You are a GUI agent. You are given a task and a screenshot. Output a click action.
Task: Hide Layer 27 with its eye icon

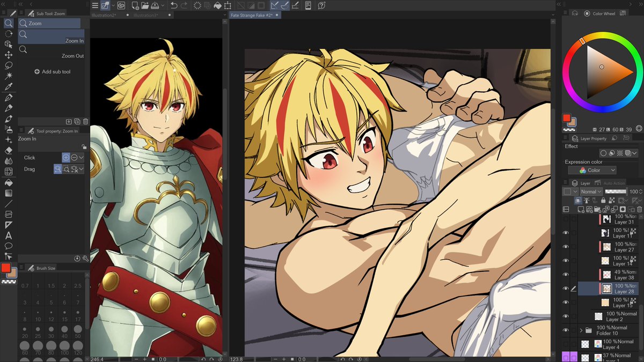pos(566,247)
